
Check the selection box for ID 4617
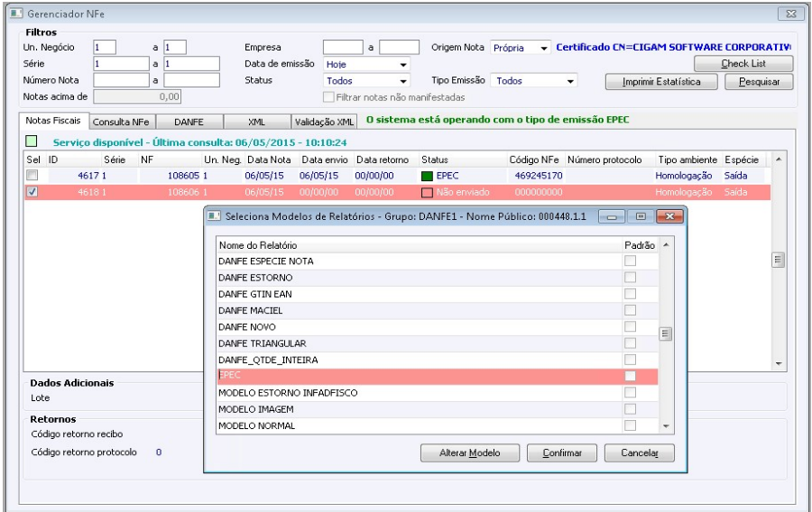(32, 176)
